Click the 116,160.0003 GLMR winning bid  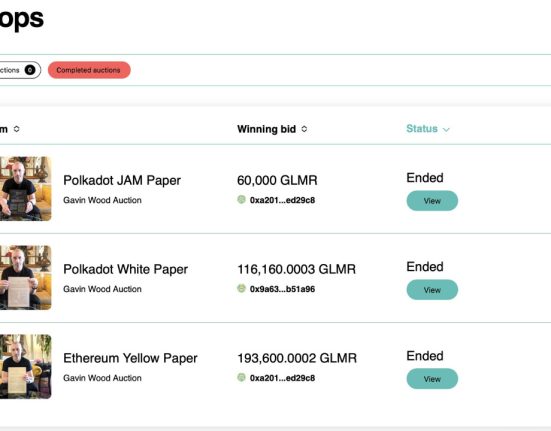(297, 269)
